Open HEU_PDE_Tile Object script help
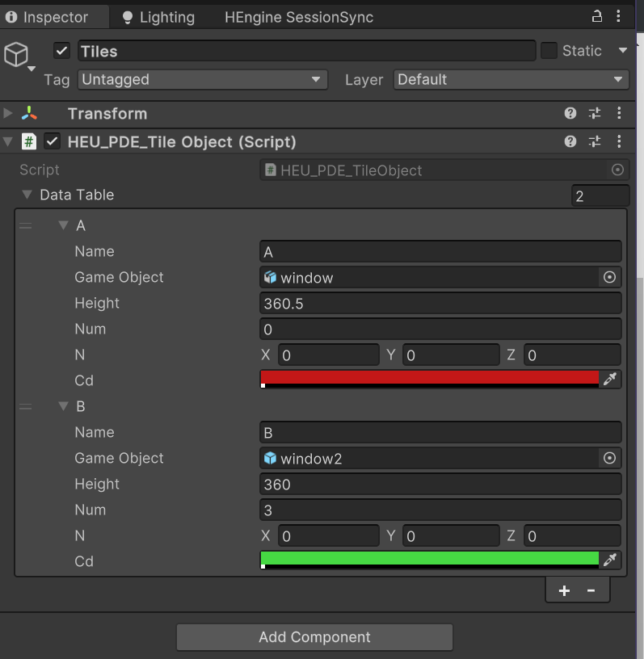 click(x=570, y=141)
